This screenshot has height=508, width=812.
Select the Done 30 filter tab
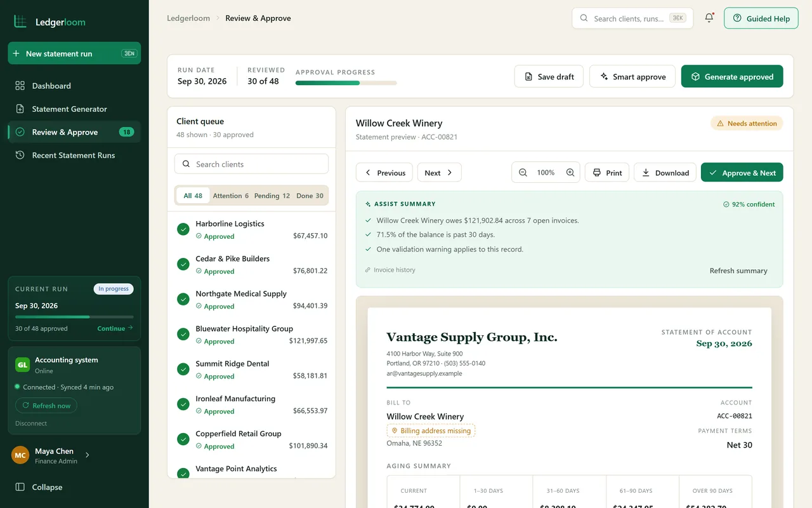(x=310, y=196)
